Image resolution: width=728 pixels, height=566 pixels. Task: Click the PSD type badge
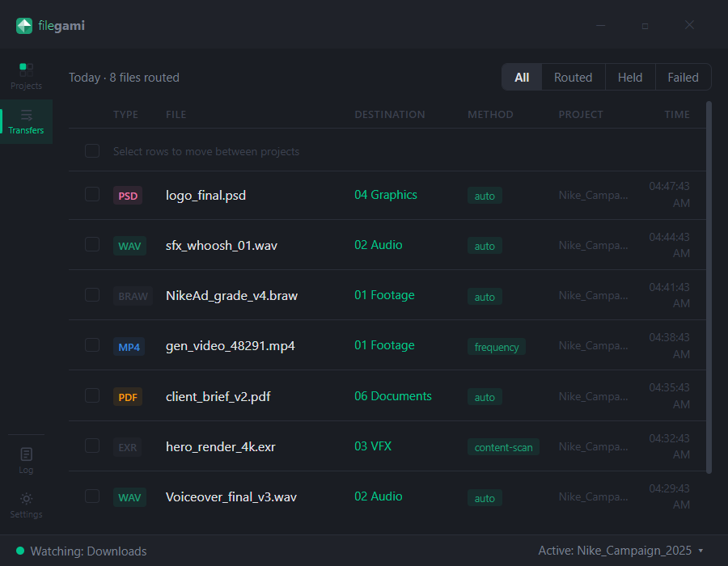128,196
